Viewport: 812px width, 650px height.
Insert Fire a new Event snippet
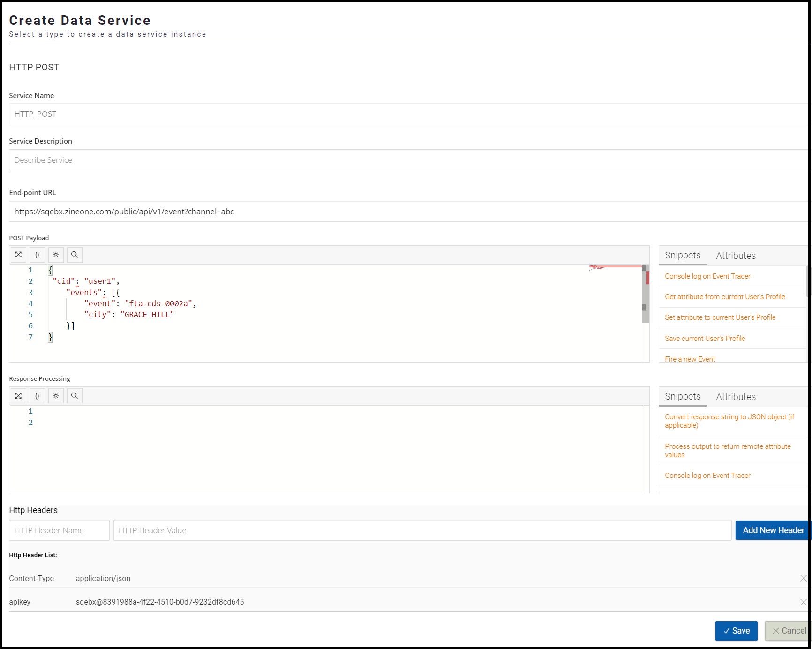(690, 359)
